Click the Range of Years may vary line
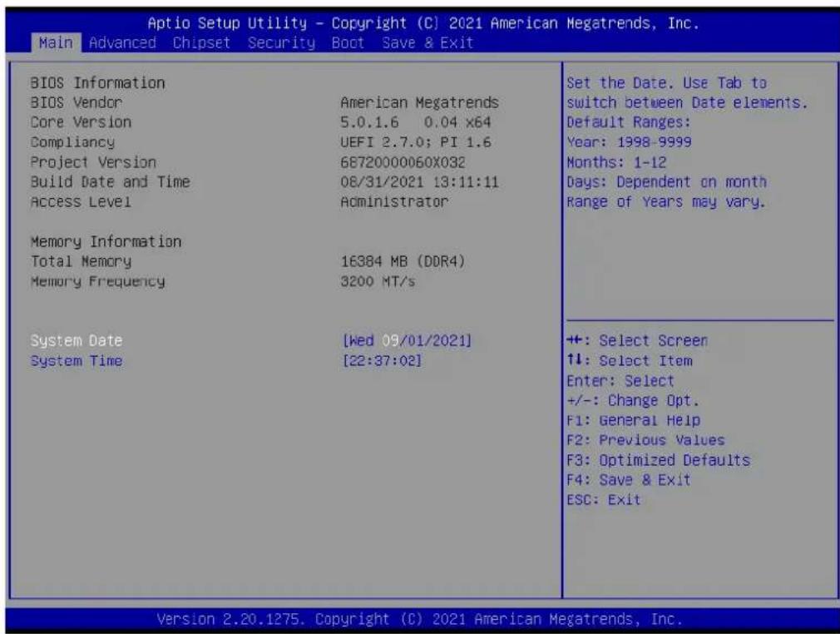840x634 pixels. (x=666, y=201)
